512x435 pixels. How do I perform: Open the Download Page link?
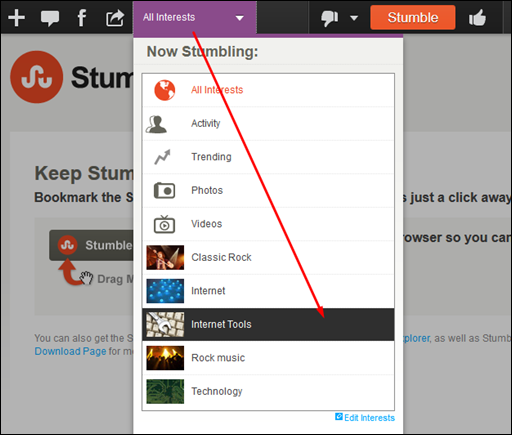pyautogui.click(x=70, y=351)
